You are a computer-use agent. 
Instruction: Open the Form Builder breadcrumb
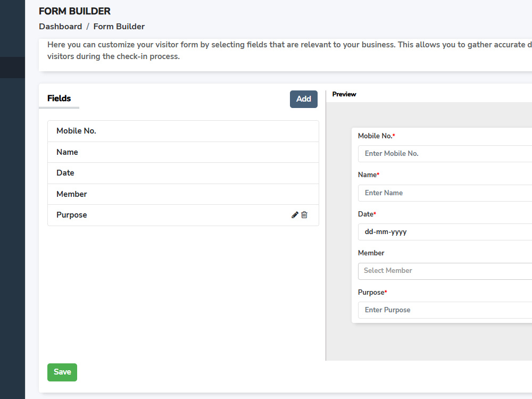[119, 27]
